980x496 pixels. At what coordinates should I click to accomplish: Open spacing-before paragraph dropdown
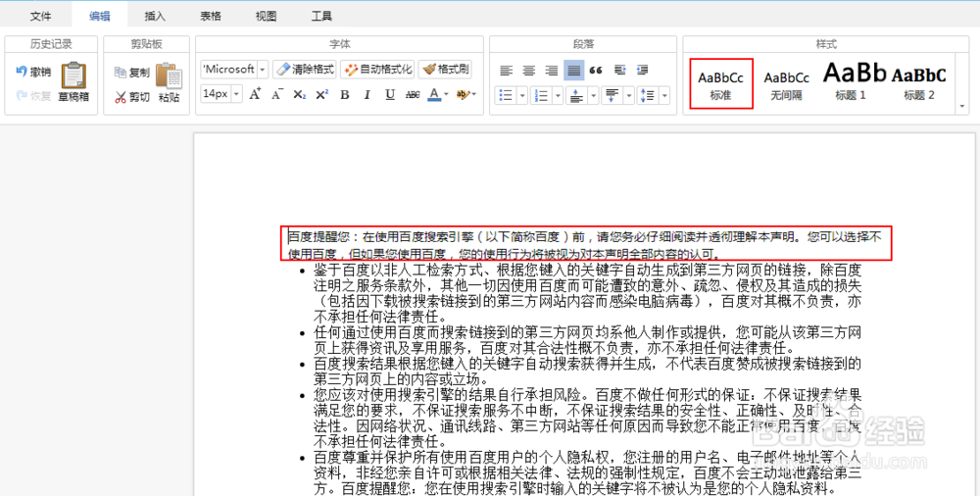594,95
